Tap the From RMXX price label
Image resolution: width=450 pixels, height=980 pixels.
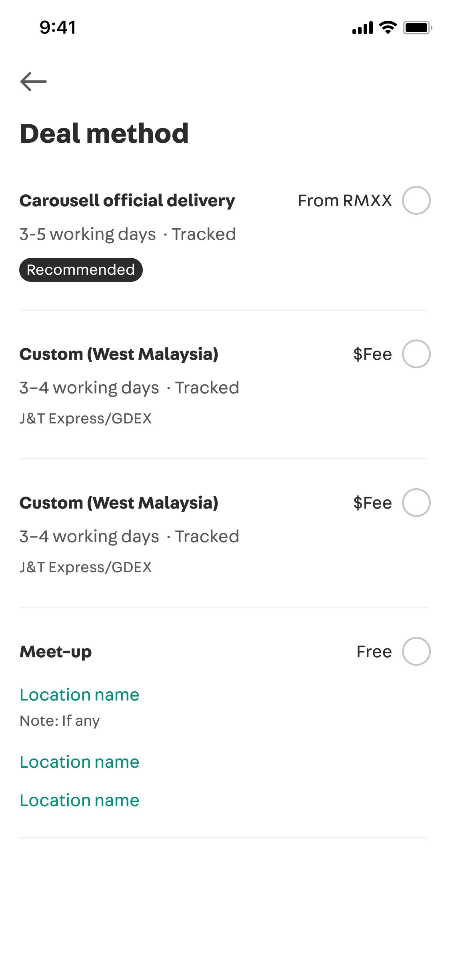(x=345, y=201)
